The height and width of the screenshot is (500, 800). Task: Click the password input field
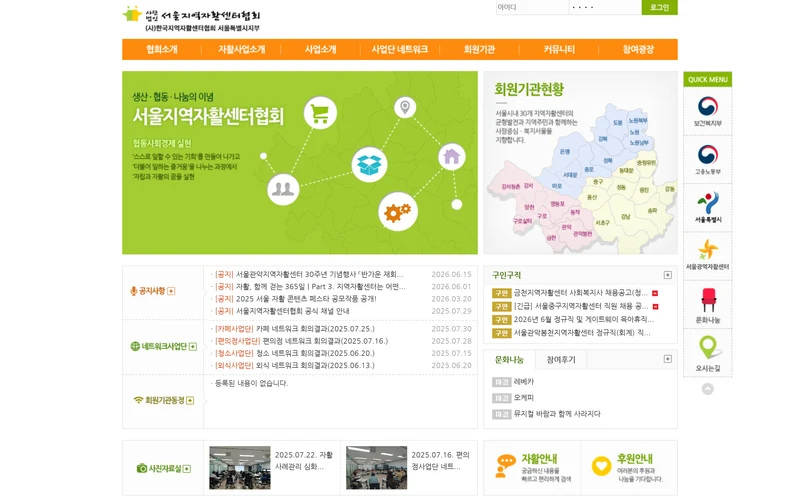(x=605, y=7)
